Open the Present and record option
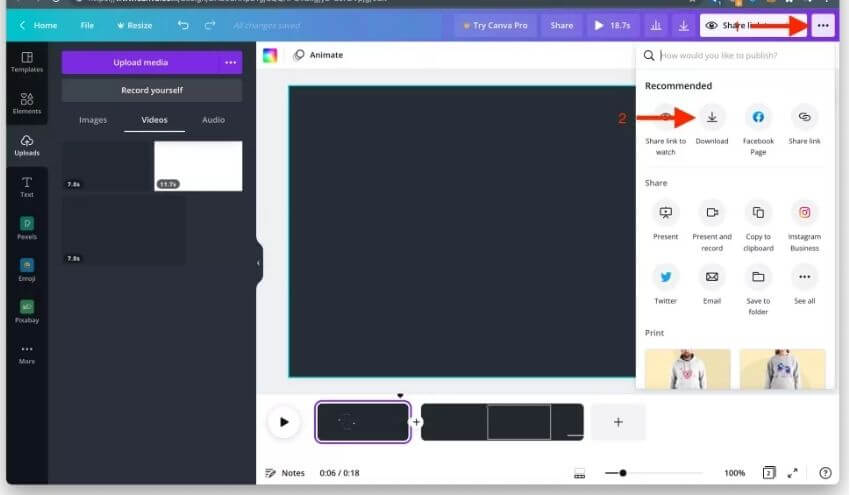Viewport: 850px width, 495px height. pos(711,213)
